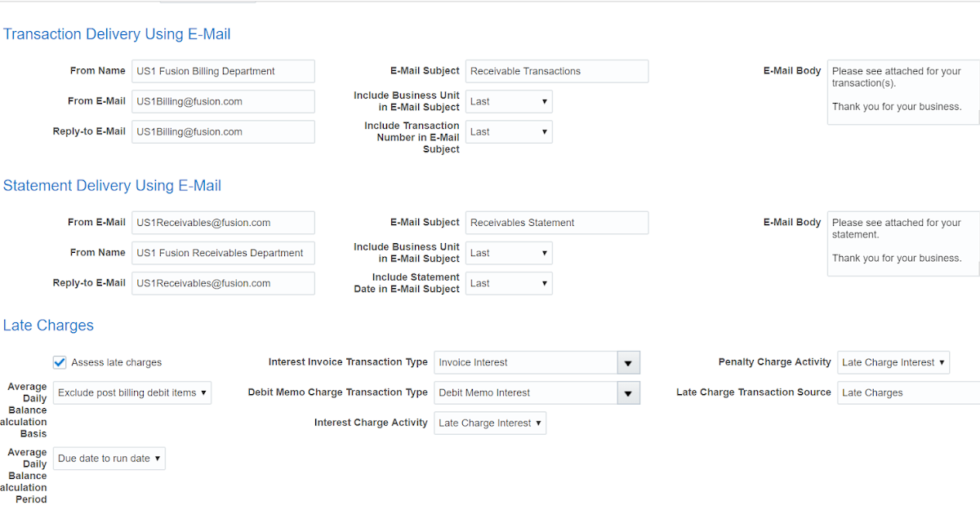This screenshot has height=514, width=980.
Task: Click the From Name field showing US1 Fusion Billing Department
Action: click(222, 71)
